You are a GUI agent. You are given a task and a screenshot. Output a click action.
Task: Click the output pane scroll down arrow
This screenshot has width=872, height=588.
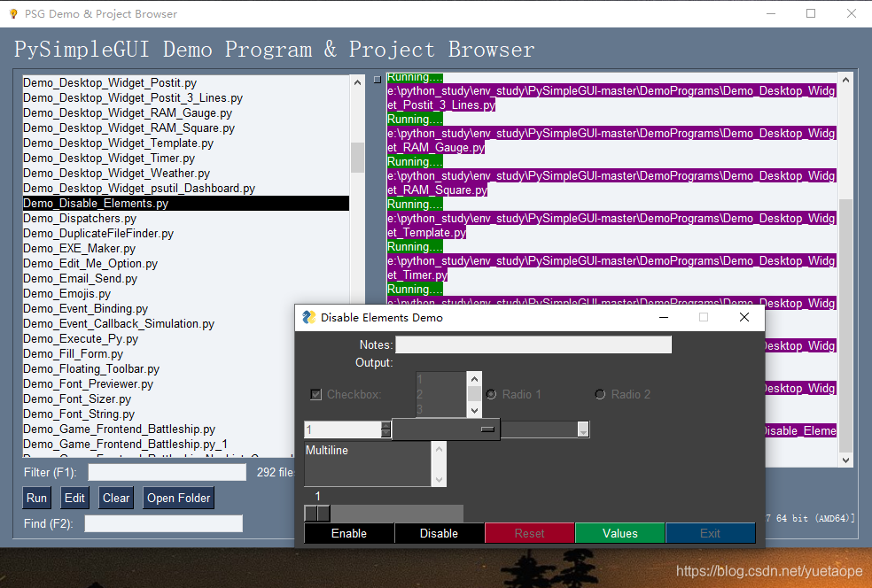click(x=846, y=460)
